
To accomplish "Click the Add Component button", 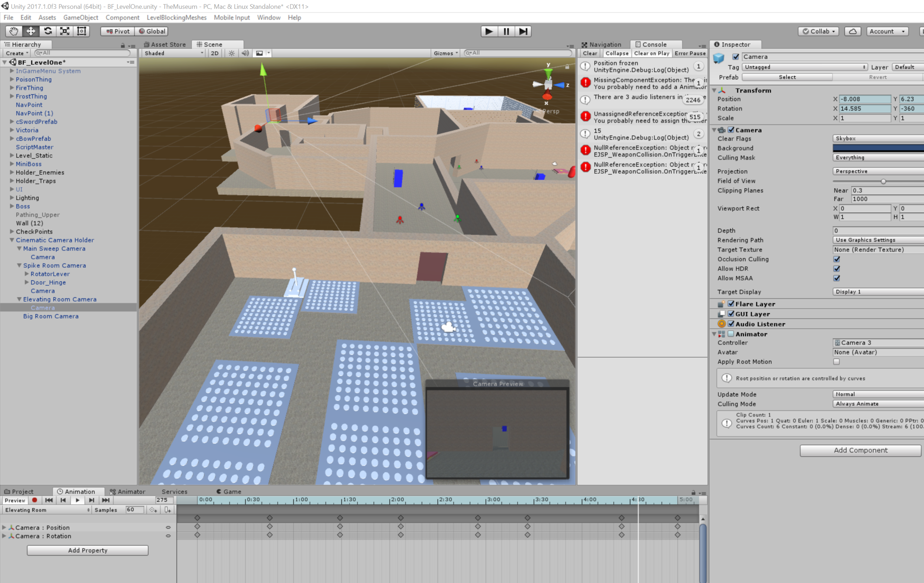I will [860, 450].
